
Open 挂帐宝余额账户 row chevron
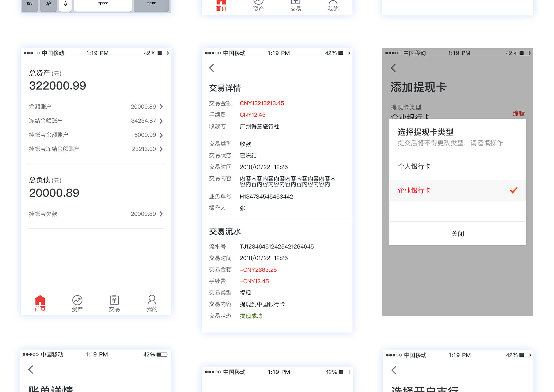pyautogui.click(x=161, y=135)
